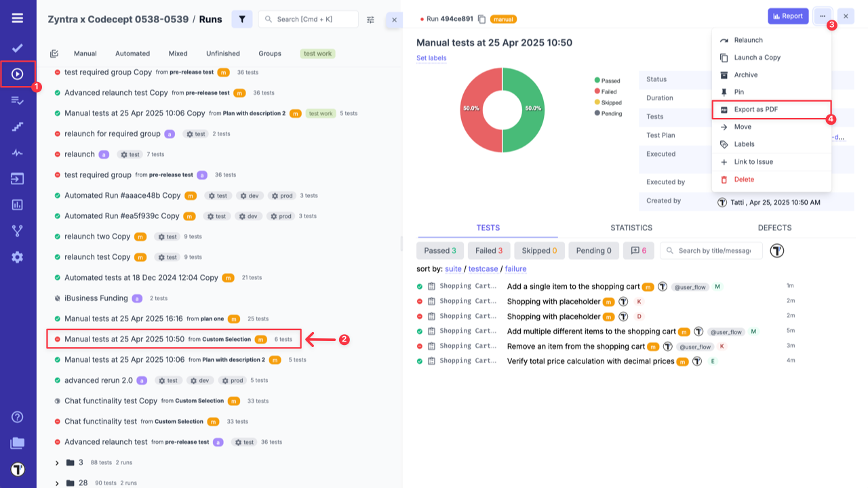Open the hamburger menu
The width and height of the screenshot is (868, 488).
18,18
